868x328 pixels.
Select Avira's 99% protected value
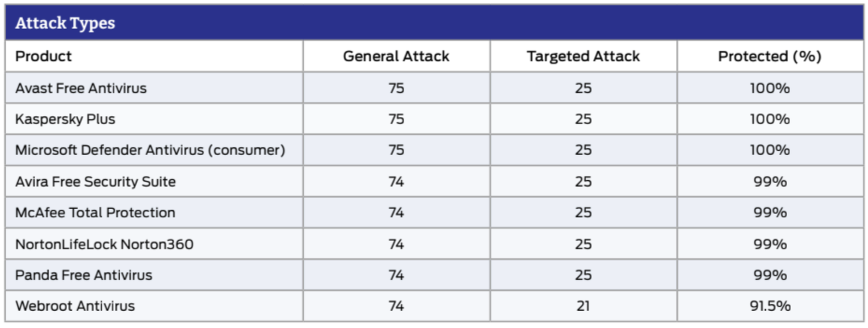click(770, 181)
